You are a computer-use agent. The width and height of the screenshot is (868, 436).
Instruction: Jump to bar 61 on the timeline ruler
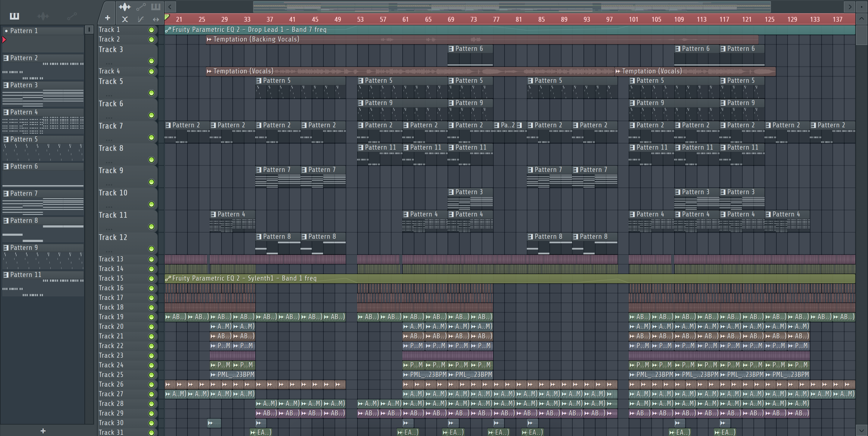coord(405,20)
